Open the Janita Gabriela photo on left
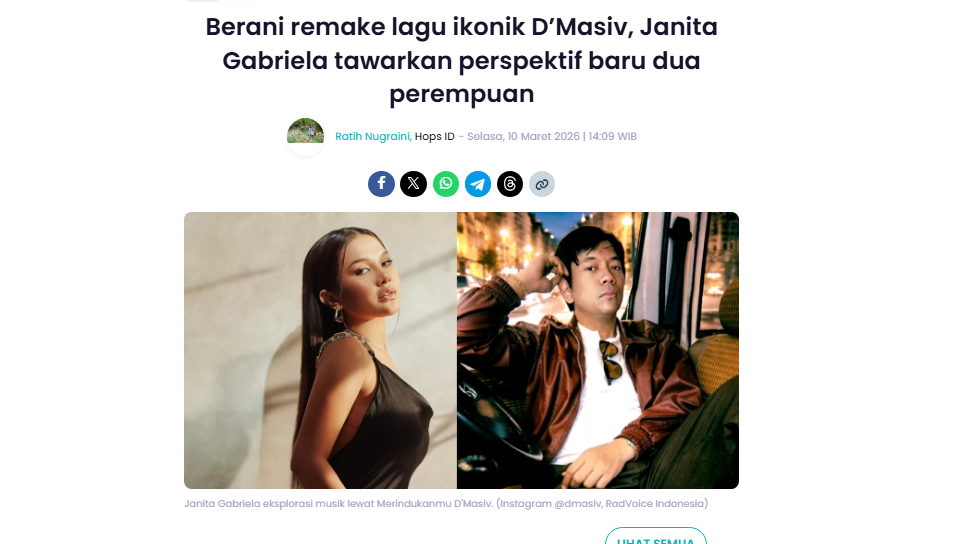Image resolution: width=956 pixels, height=544 pixels. tap(321, 350)
